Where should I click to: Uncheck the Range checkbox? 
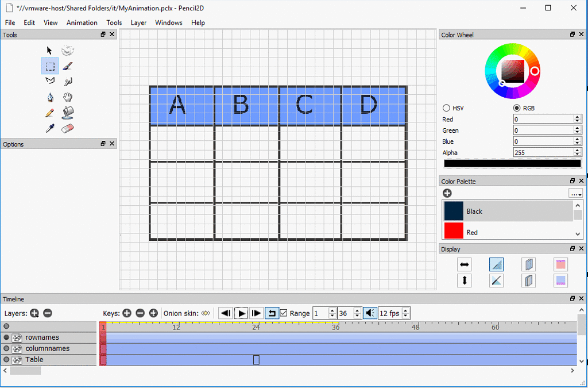coord(284,313)
